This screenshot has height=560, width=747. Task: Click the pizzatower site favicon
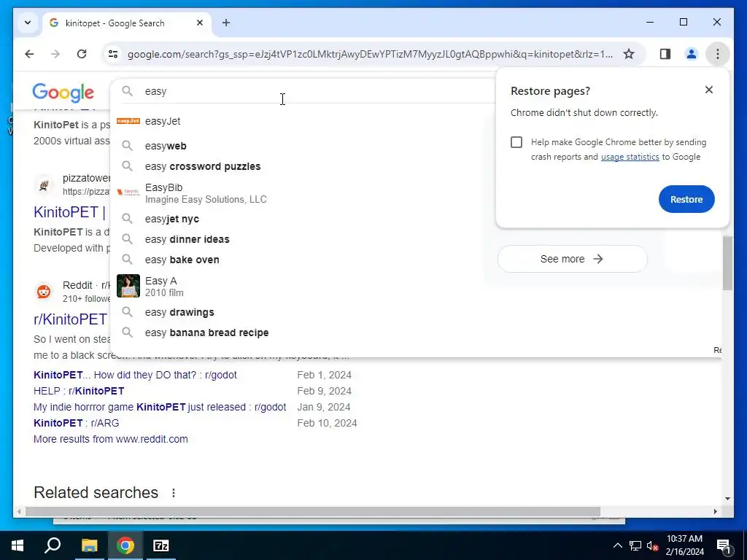[x=44, y=184]
